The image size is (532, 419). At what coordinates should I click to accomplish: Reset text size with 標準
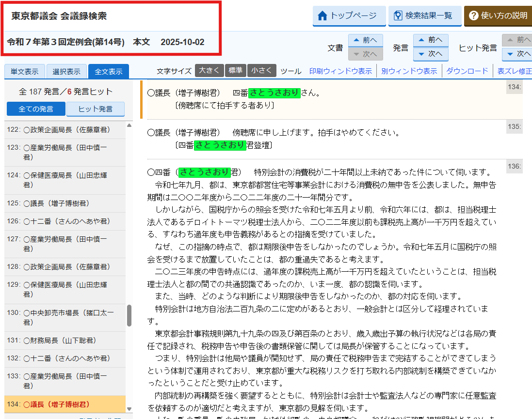tap(236, 71)
